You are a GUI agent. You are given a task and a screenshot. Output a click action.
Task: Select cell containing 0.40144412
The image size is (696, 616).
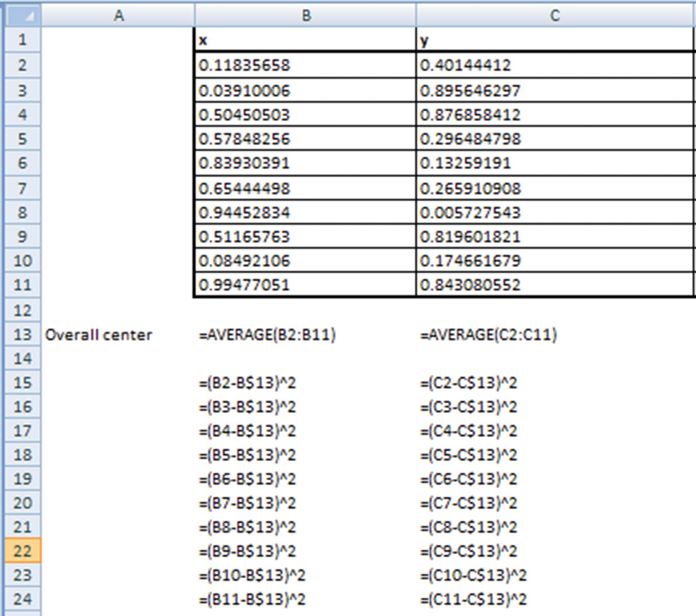(x=555, y=65)
